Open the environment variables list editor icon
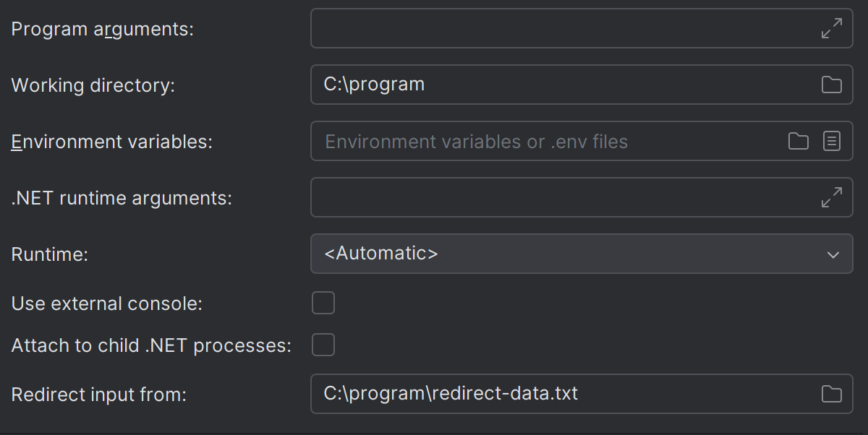868x435 pixels. click(x=832, y=141)
